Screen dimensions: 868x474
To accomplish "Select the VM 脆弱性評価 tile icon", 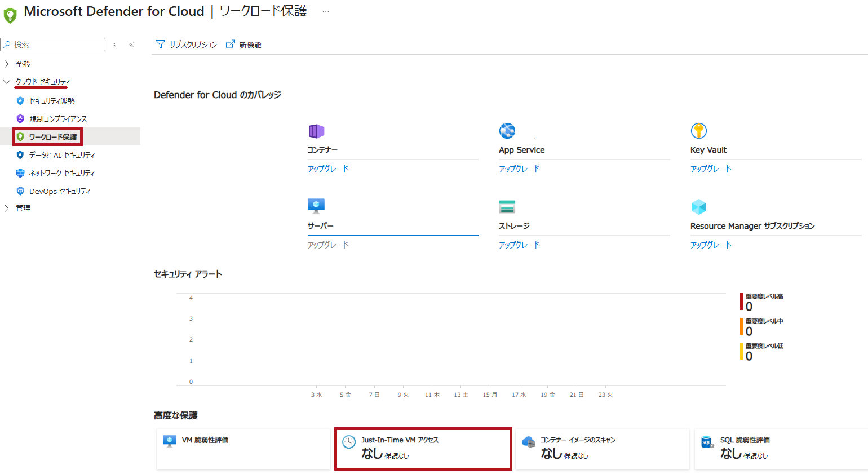I will [x=170, y=440].
